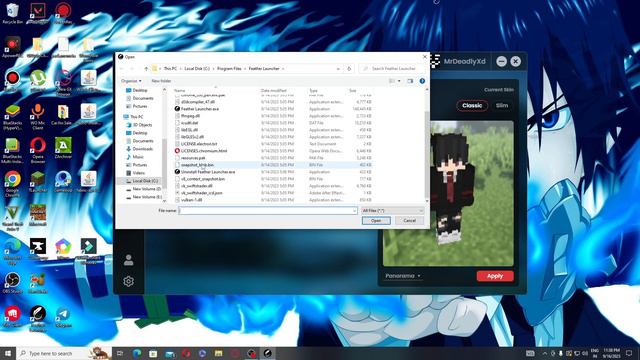Image resolution: width=640 pixels, height=360 pixels.
Task: Toggle the preview pane button
Action: (410, 81)
